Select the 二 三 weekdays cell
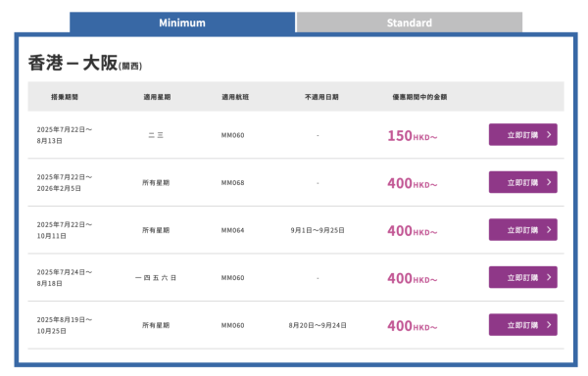Screen dimensions: 588x376 click(x=156, y=135)
